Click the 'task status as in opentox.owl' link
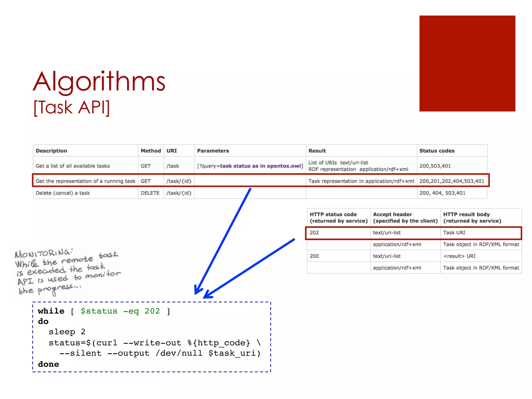The width and height of the screenshot is (532, 399). (261, 166)
